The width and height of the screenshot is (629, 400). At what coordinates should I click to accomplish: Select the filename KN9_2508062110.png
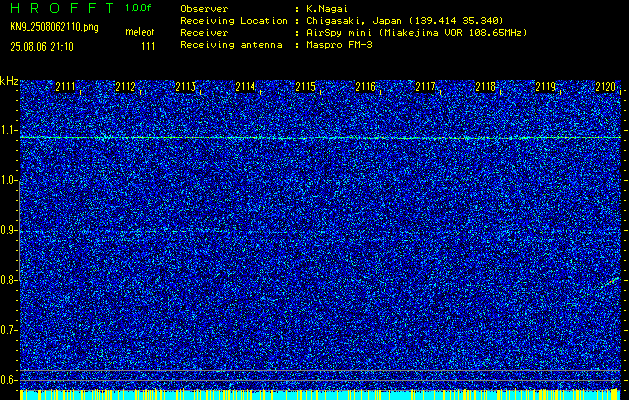point(54,28)
